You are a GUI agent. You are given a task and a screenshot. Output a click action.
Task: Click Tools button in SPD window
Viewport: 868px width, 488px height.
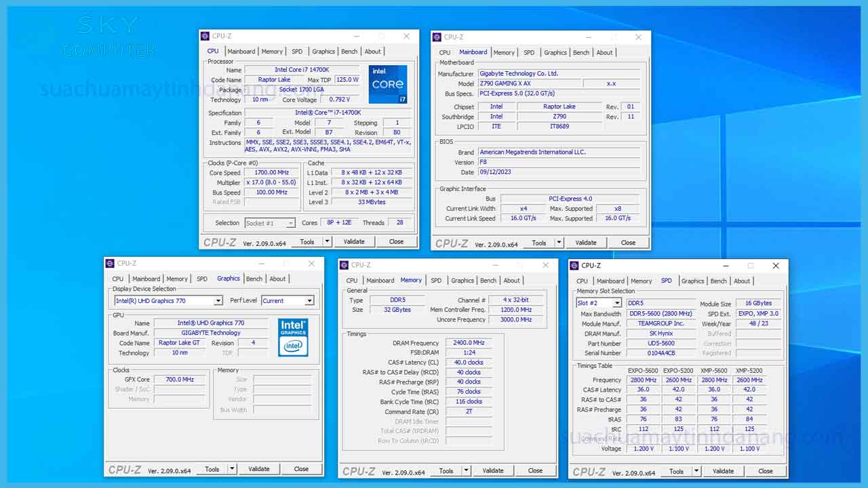(x=677, y=471)
